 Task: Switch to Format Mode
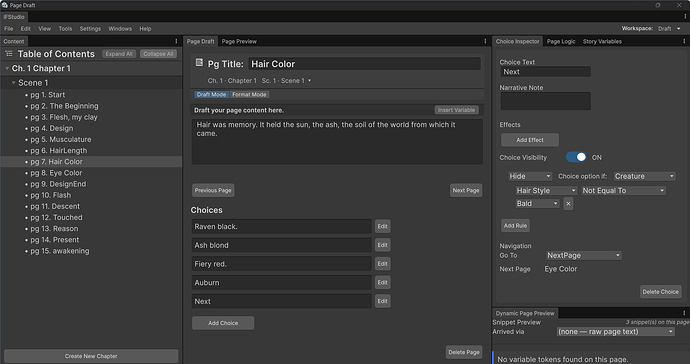pos(249,94)
